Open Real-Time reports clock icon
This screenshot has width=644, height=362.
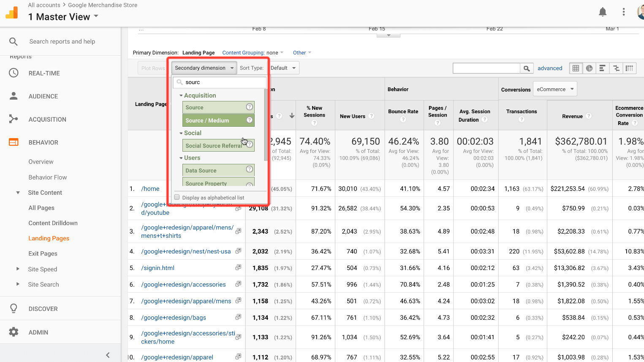pos(14,73)
